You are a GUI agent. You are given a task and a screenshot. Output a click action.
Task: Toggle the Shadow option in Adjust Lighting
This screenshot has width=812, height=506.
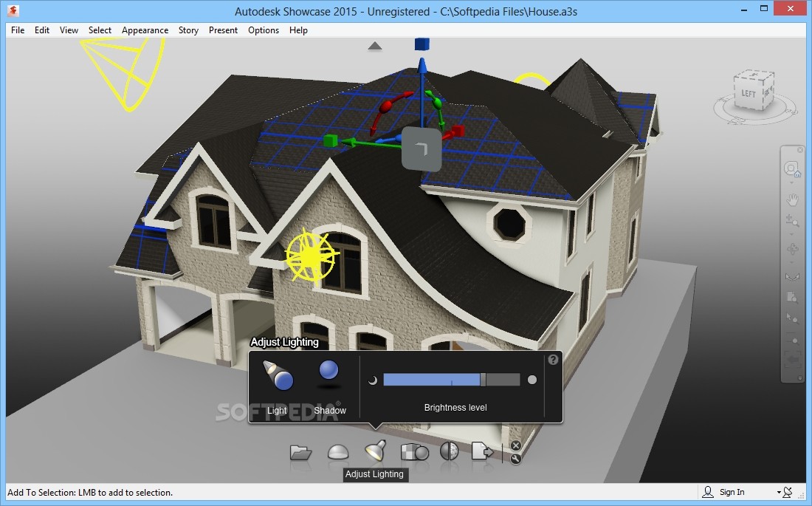pyautogui.click(x=329, y=387)
